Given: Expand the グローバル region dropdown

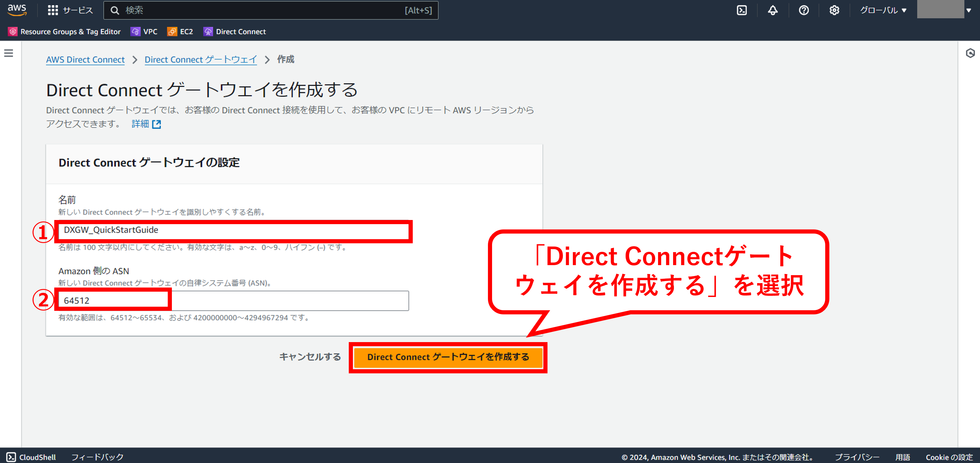Looking at the screenshot, I should [x=883, y=10].
